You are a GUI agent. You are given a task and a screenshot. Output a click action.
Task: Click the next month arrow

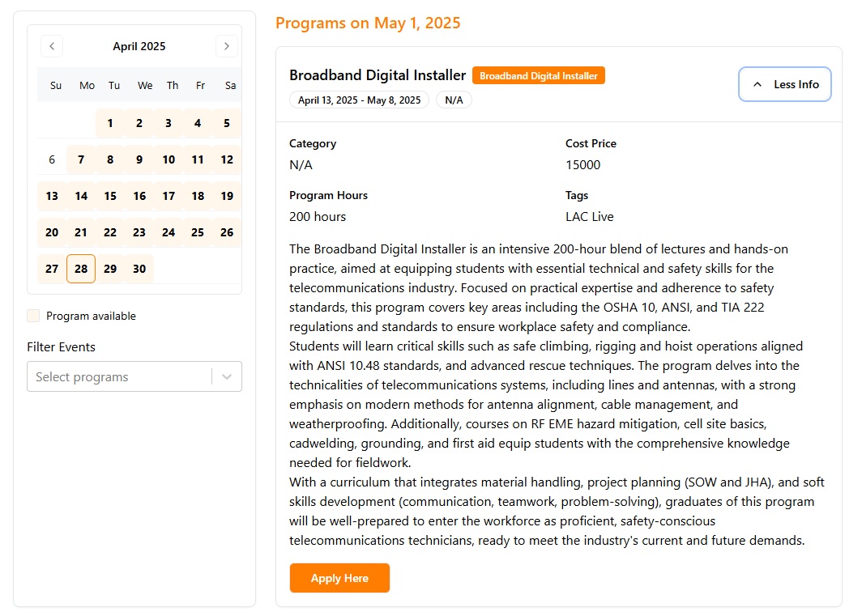[x=227, y=46]
